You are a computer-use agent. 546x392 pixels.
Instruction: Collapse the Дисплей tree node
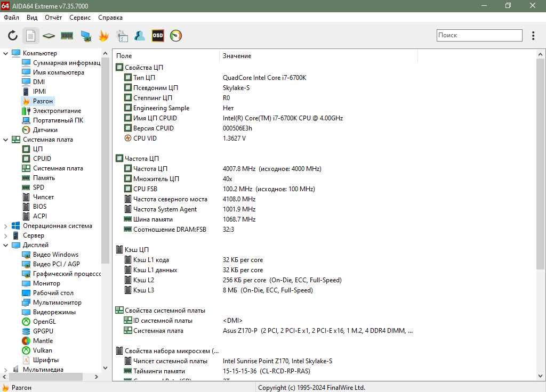point(5,245)
